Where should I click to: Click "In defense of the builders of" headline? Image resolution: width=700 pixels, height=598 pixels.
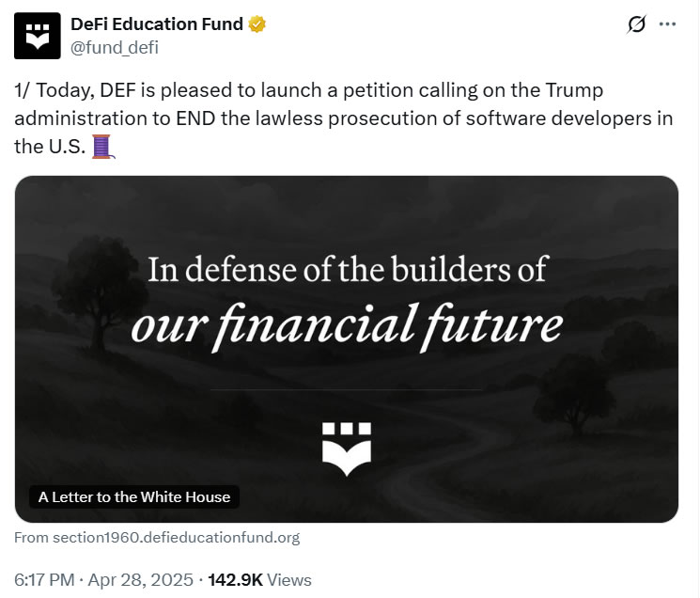point(347,270)
